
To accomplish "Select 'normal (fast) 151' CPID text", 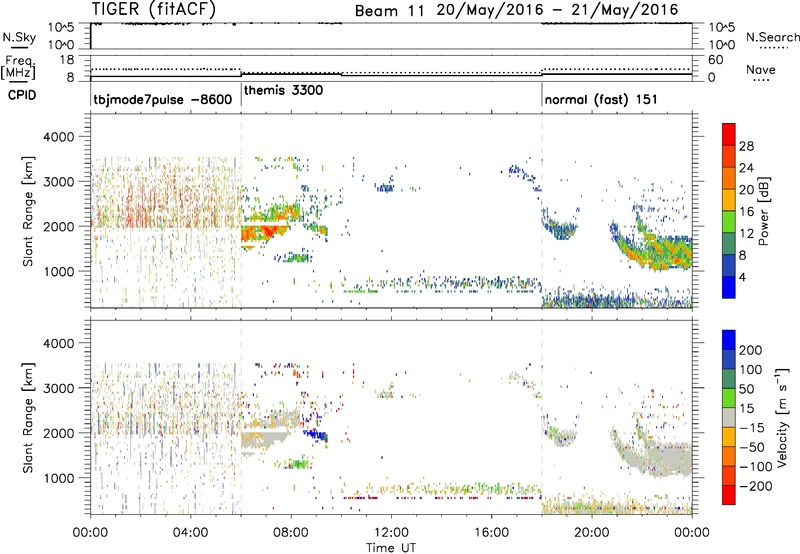I will coord(601,99).
